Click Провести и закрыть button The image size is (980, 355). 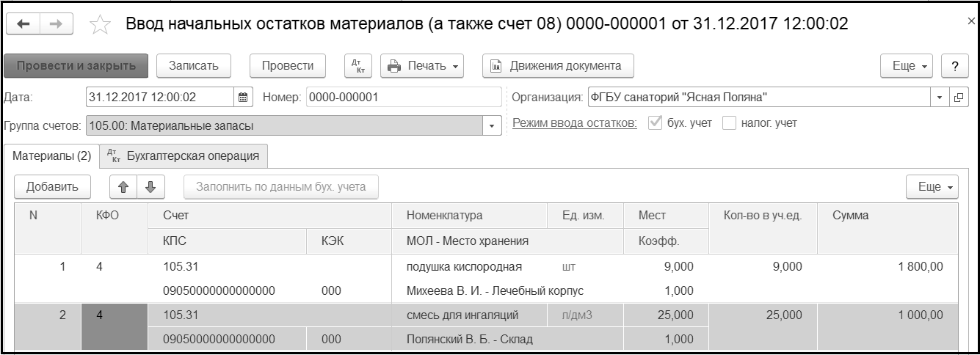pyautogui.click(x=76, y=65)
